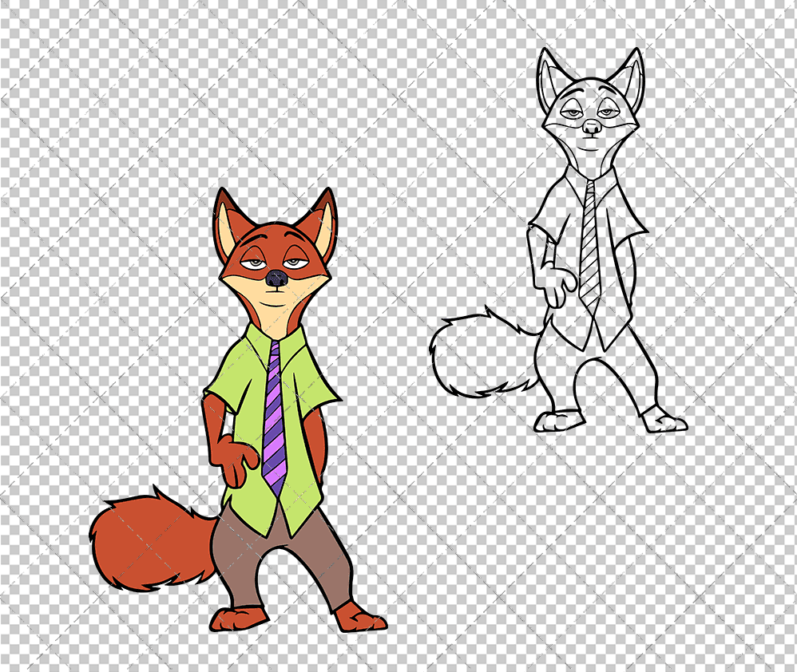The image size is (797, 672).
Task: Click the outline fox's striped tie
Action: pos(590,247)
